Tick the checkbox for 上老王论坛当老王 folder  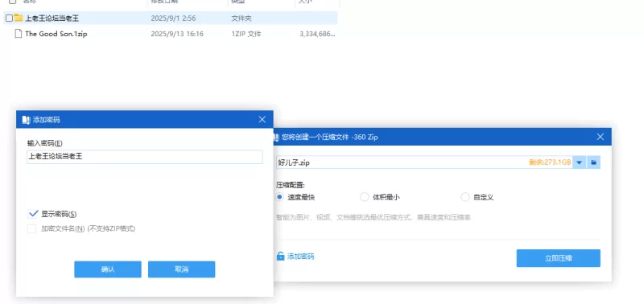pyautogui.click(x=9, y=18)
